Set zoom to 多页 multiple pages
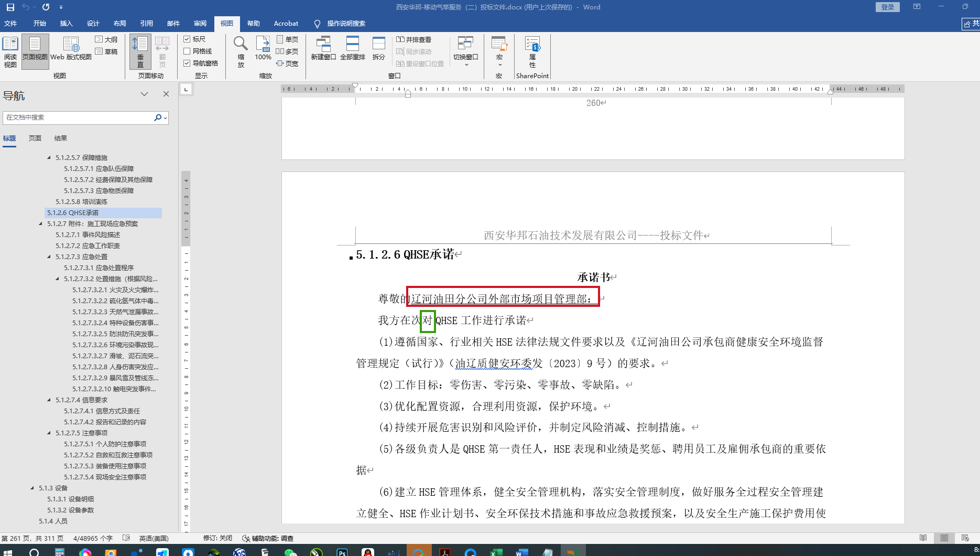The width and height of the screenshot is (980, 556). pos(288,51)
